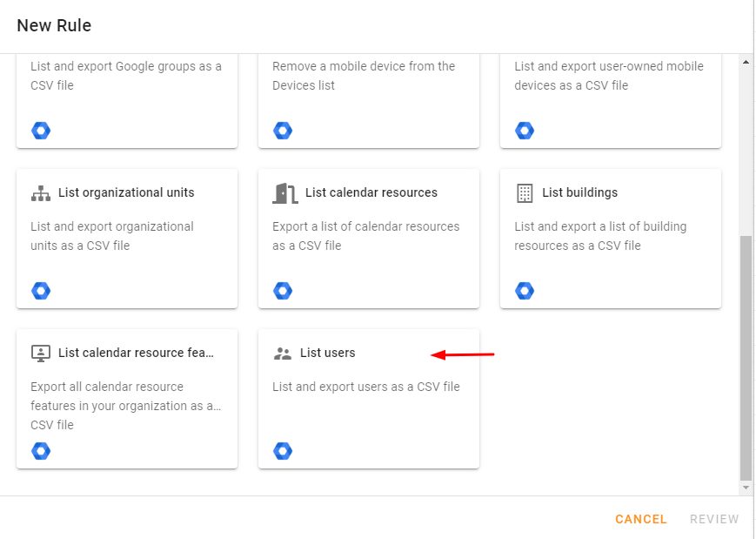Click the calendar resource features monitor icon
Screen dimensions: 756x539
[41, 354]
